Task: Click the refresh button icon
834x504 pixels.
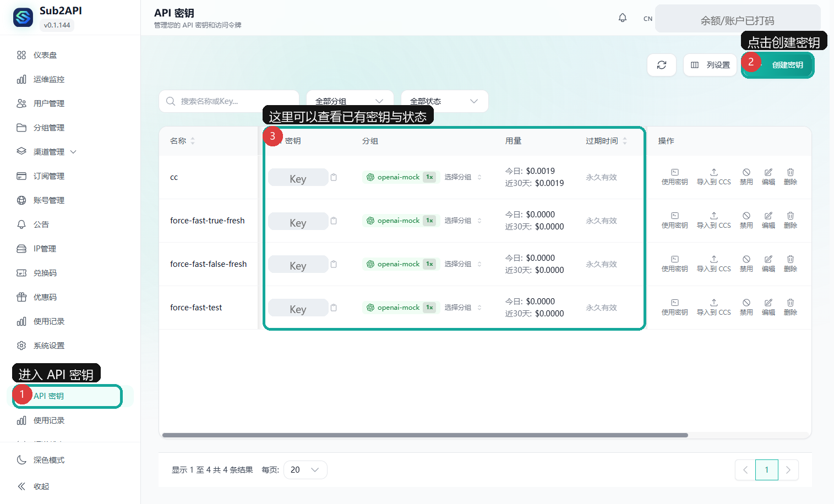Action: point(662,65)
